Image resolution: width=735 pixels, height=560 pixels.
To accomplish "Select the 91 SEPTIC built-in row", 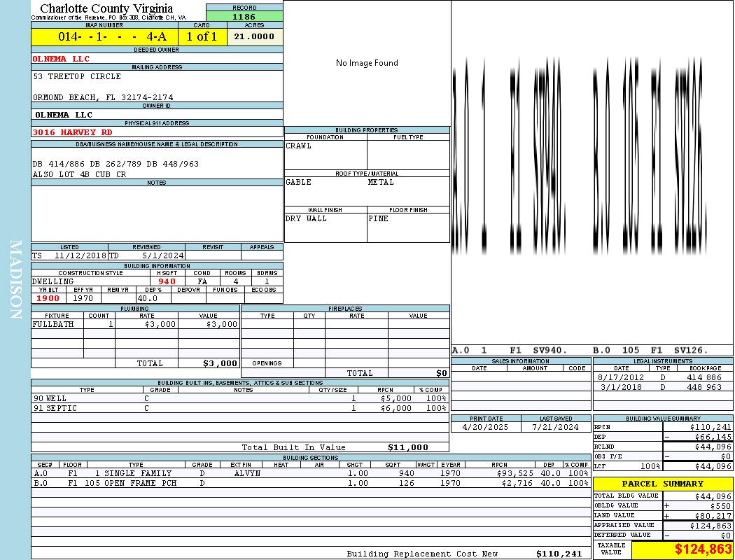I will (x=240, y=408).
